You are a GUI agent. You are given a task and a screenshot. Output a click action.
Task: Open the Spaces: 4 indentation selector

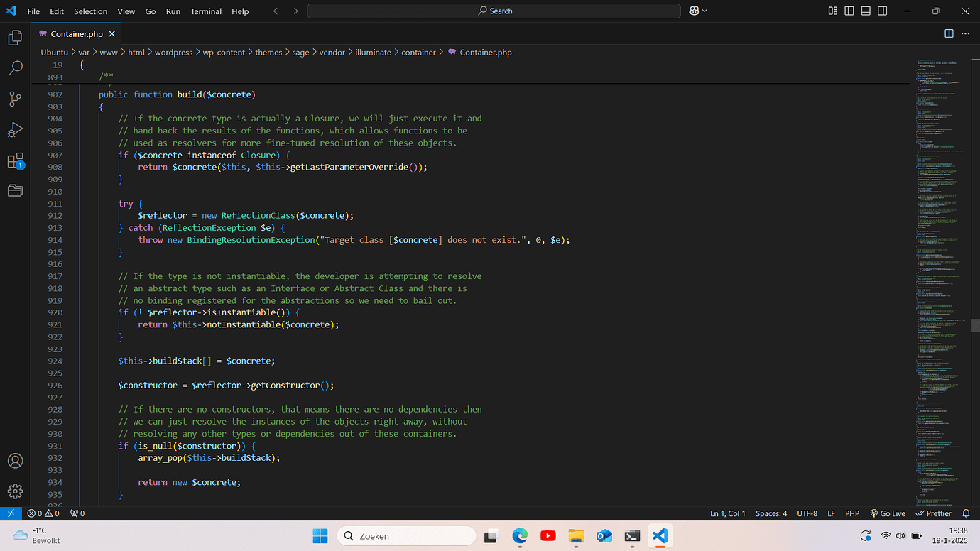[771, 513]
